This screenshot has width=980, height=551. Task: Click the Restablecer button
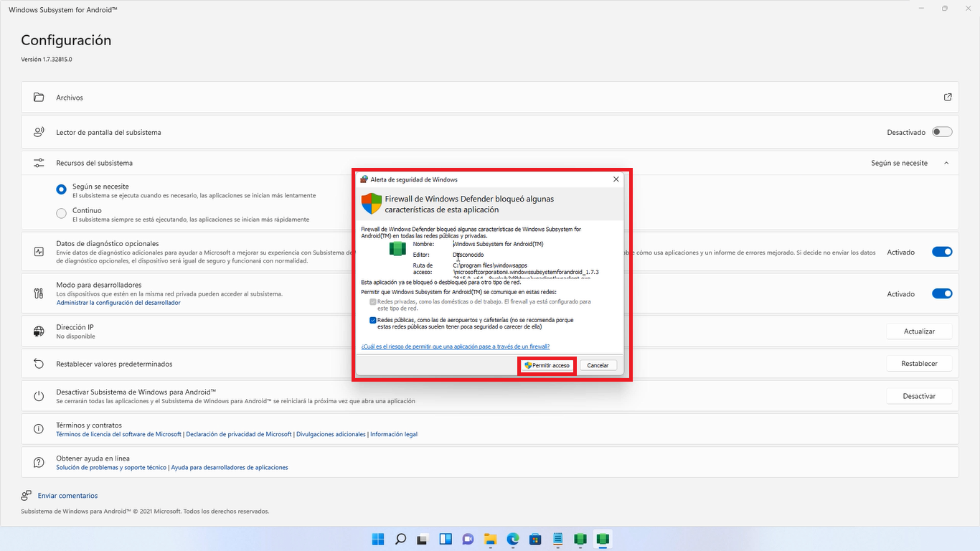919,364
